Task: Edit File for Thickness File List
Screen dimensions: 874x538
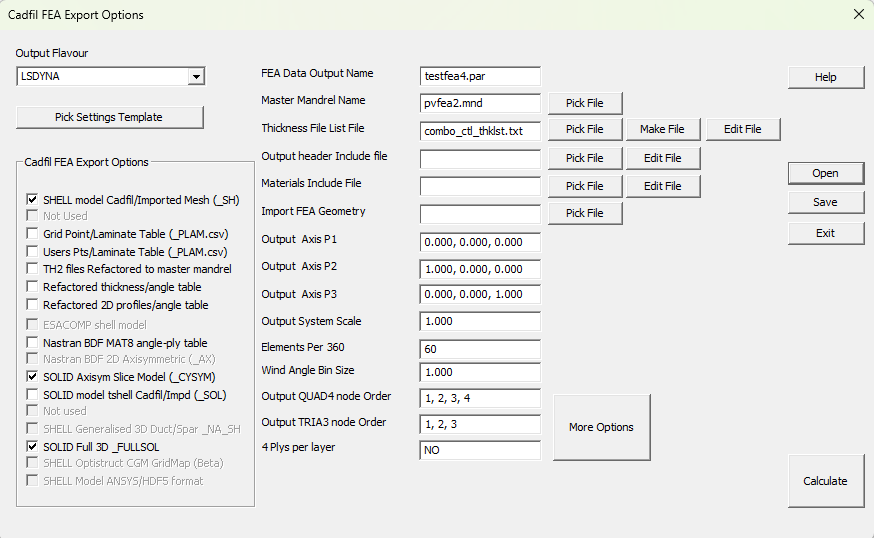Action: pos(743,129)
